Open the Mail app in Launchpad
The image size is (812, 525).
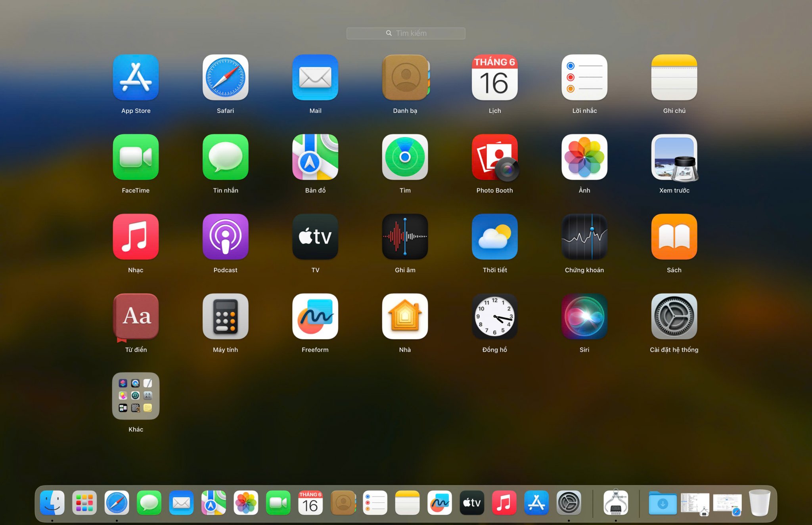pos(315,78)
